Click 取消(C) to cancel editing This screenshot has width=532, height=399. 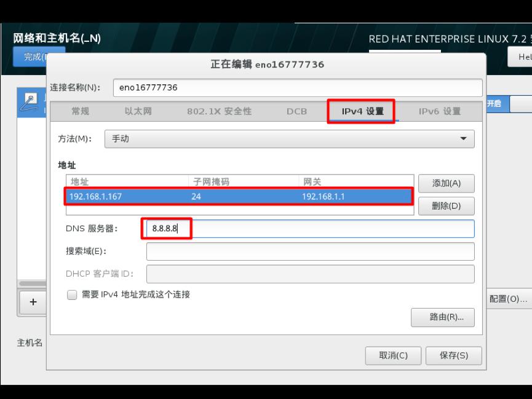click(x=393, y=355)
